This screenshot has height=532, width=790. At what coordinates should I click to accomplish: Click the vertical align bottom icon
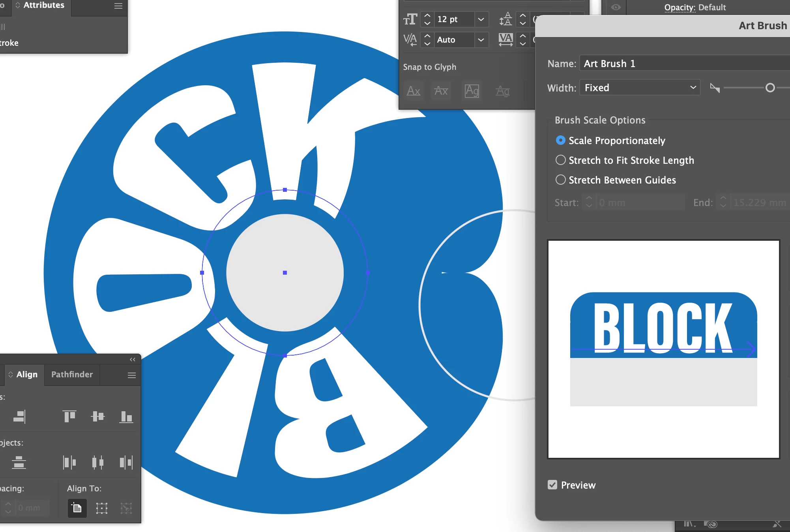126,416
